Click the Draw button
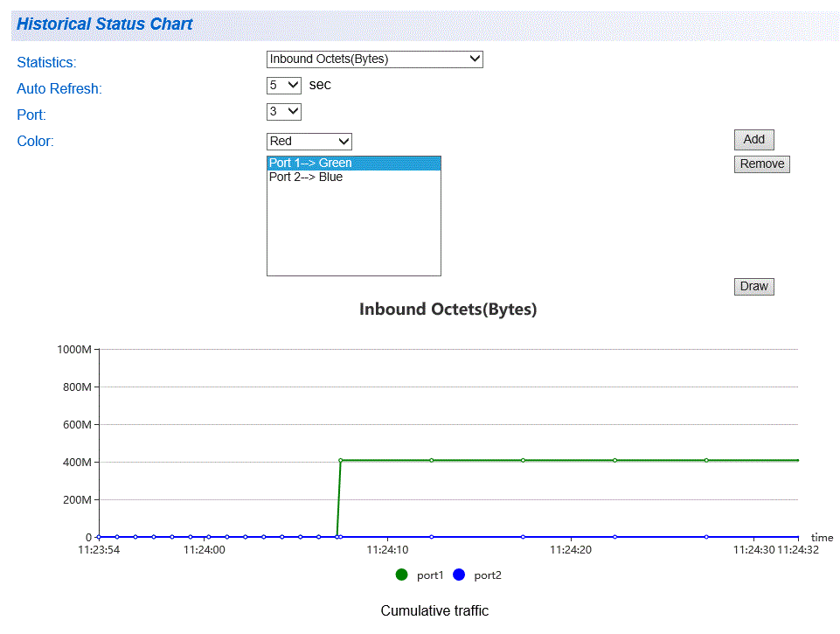Viewport: 840px width, 634px height. coord(753,286)
